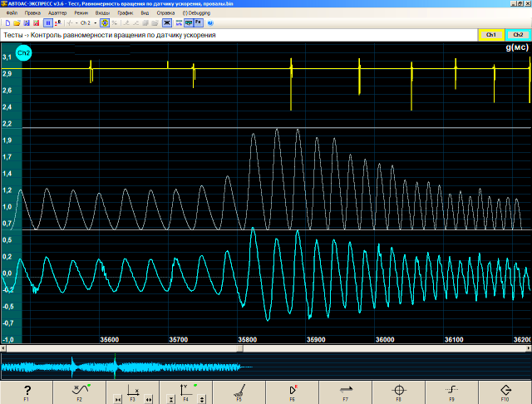Open the Файл menu
532x404 pixels.
pos(11,14)
